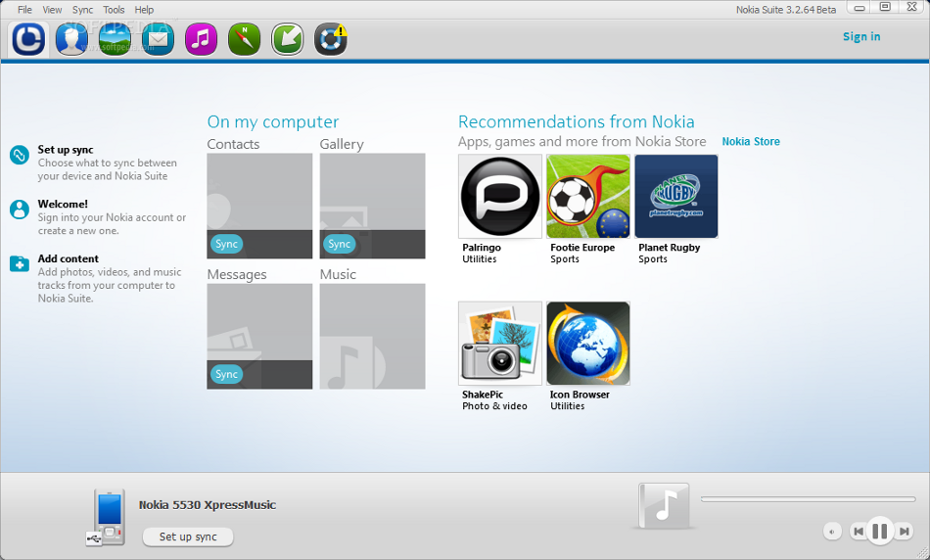Click the Sign in link
Screen dimensions: 930x560
click(861, 37)
